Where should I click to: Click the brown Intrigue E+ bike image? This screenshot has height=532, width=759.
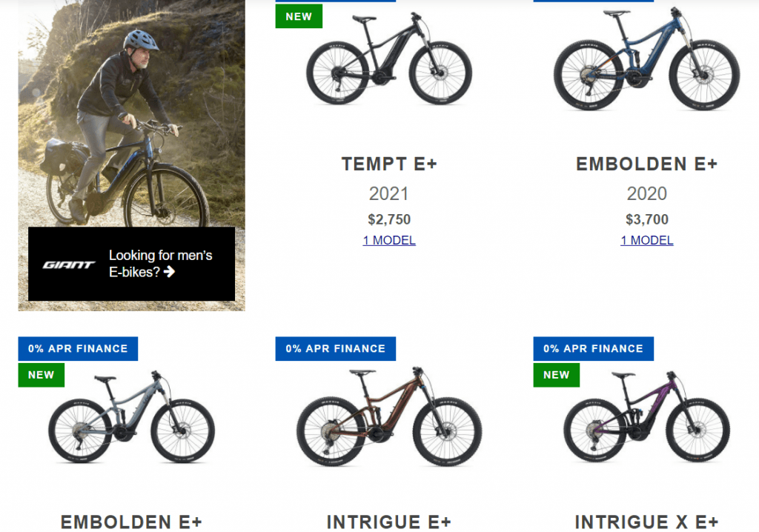(389, 417)
